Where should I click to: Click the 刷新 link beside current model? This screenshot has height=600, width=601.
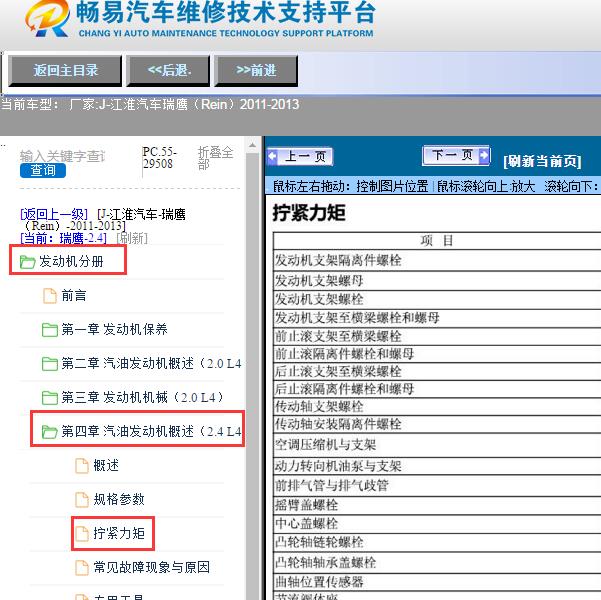pos(132,238)
